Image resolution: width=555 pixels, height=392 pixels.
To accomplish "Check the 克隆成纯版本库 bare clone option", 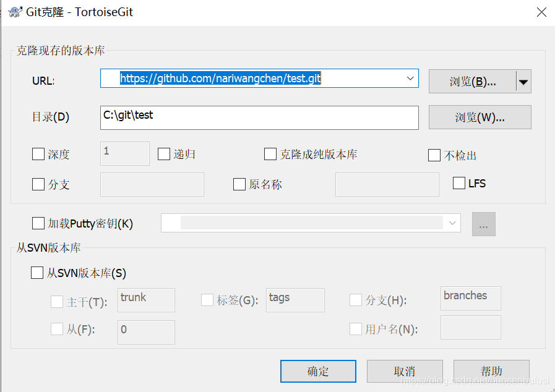I will point(270,154).
